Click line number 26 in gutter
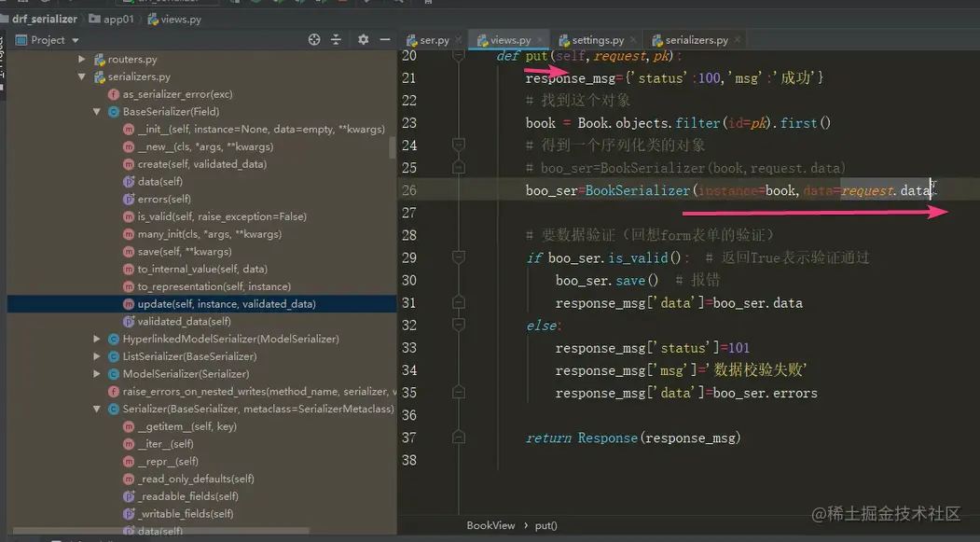This screenshot has width=980, height=542. pyautogui.click(x=409, y=190)
